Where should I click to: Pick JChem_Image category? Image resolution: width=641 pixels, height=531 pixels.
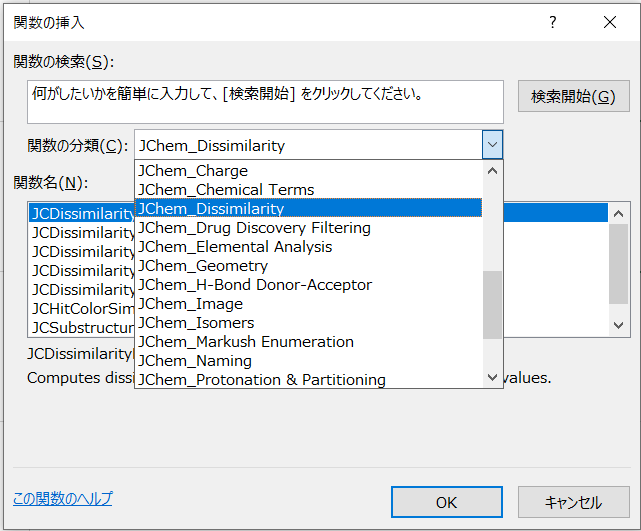tap(309, 304)
